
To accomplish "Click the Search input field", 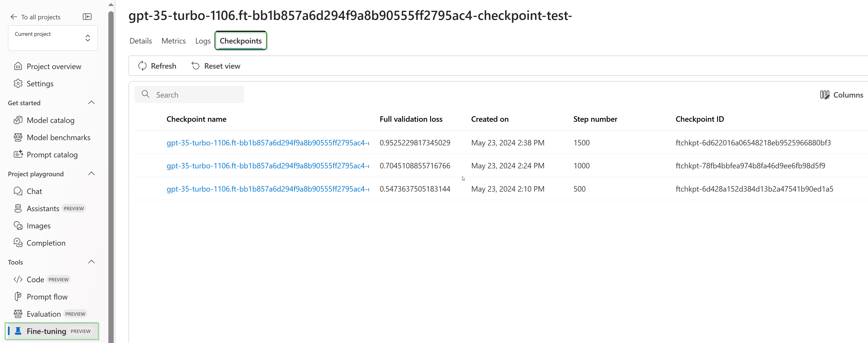I will coord(190,94).
